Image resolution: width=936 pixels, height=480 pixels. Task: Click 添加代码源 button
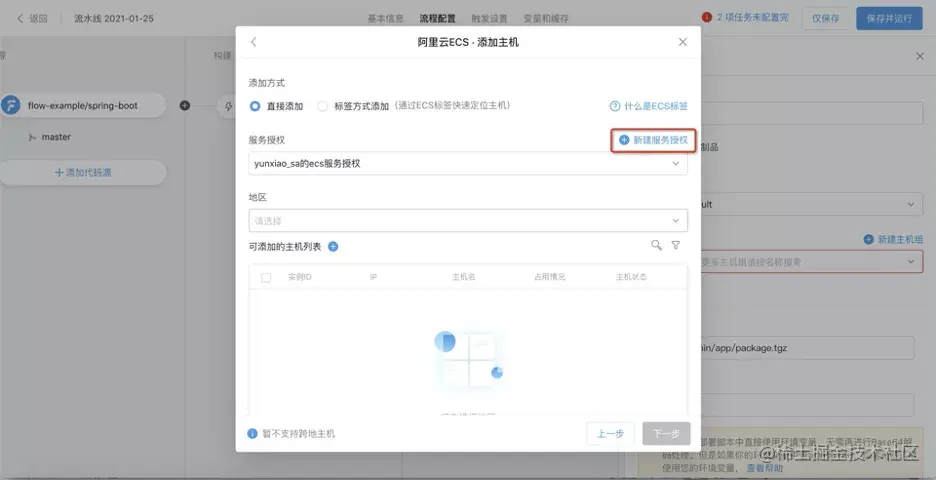pyautogui.click(x=83, y=173)
